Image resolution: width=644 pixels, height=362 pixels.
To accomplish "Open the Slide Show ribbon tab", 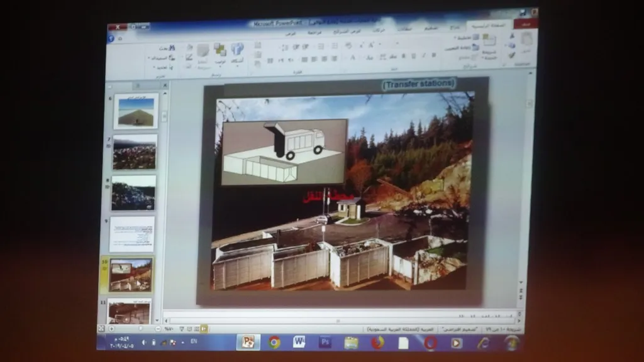I will tap(347, 31).
